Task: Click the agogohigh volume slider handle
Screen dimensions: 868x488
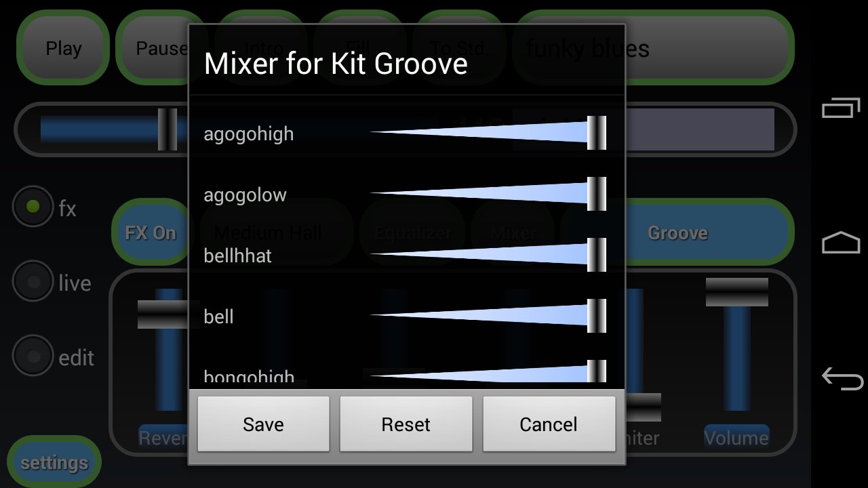Action: click(597, 133)
